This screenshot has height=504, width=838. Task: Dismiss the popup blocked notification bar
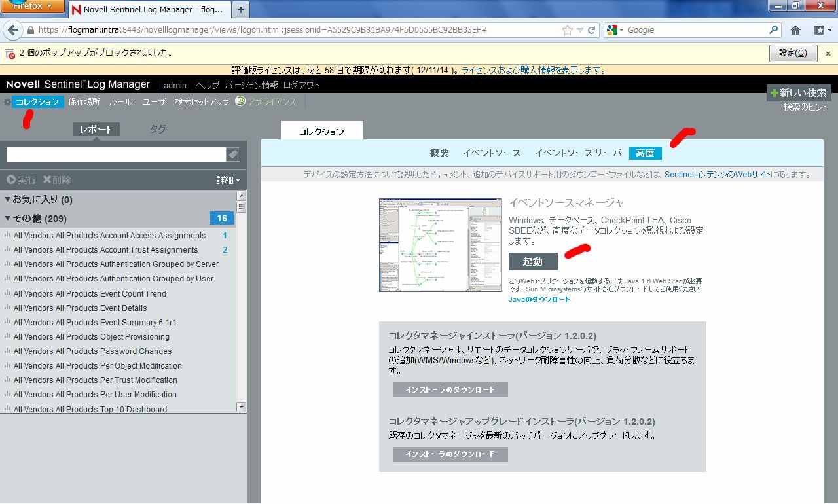[x=828, y=54]
